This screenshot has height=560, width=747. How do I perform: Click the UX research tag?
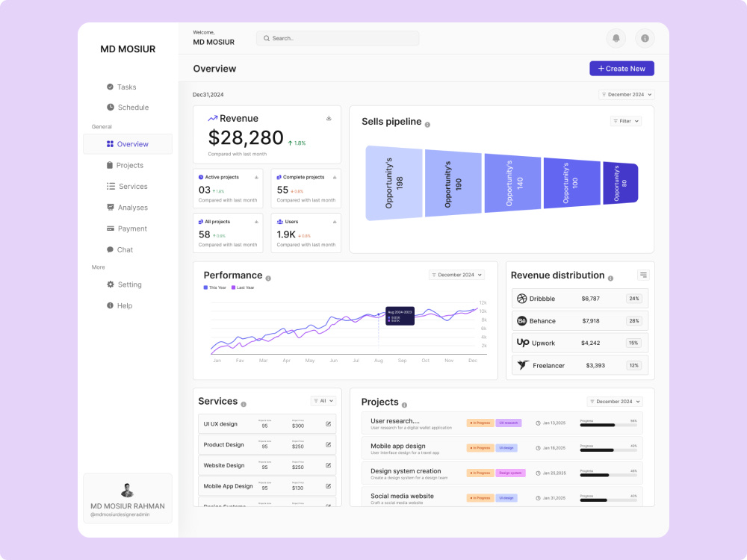click(508, 423)
